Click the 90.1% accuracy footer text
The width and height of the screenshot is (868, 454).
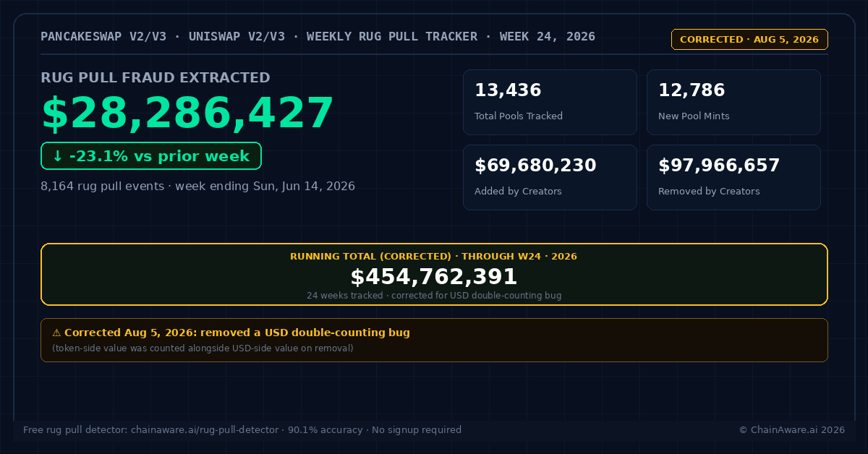tap(325, 430)
